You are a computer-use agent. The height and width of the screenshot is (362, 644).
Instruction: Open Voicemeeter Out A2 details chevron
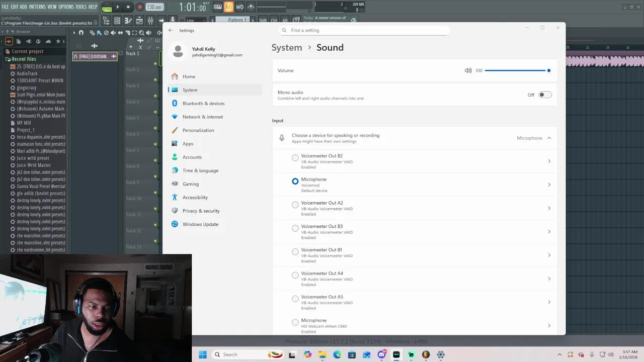[x=549, y=208]
